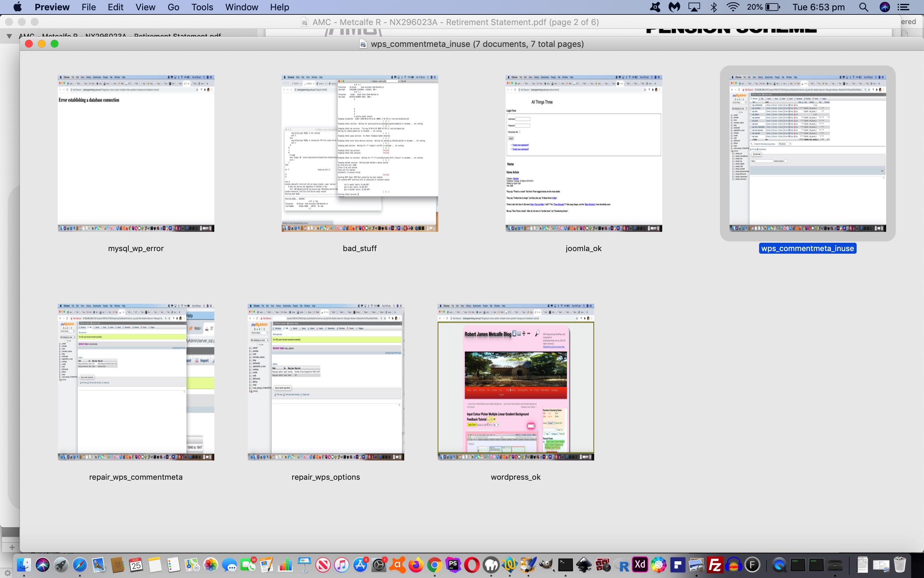Open the View menu

[145, 7]
